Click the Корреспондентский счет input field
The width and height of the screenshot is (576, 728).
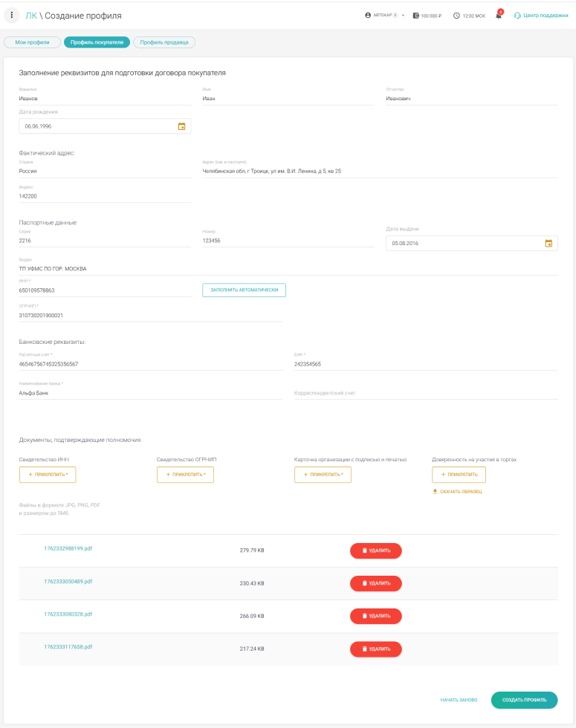click(426, 393)
